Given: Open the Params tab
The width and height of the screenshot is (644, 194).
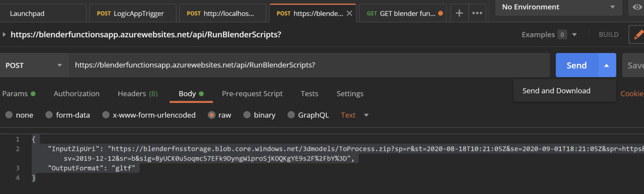Looking at the screenshot, I should 19,94.
